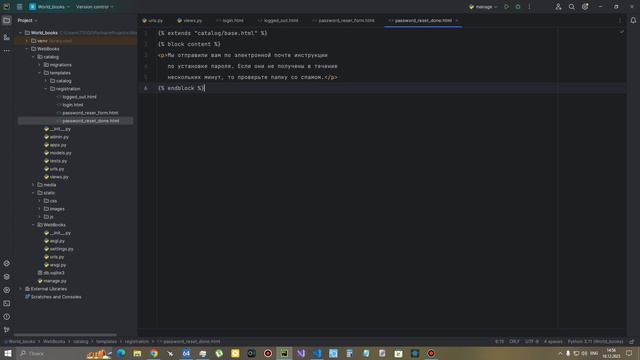Collapse the registration folder

(x=46, y=89)
